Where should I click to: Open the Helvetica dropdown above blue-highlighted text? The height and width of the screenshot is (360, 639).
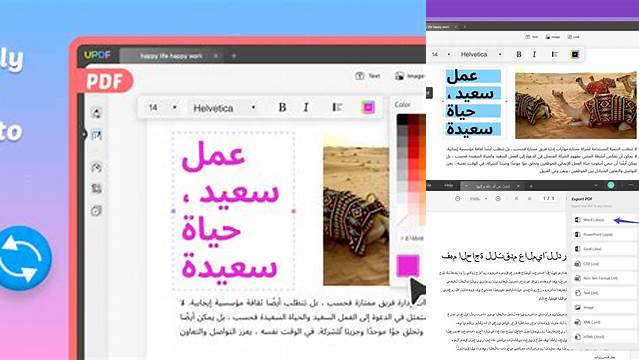[481, 54]
